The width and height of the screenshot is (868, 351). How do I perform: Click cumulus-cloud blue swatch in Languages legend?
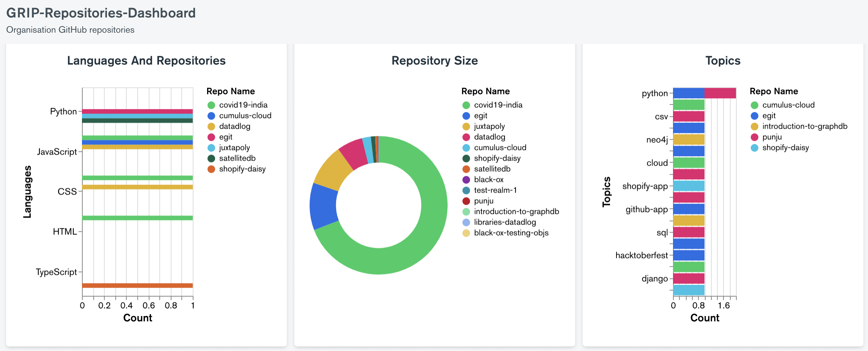(x=211, y=116)
